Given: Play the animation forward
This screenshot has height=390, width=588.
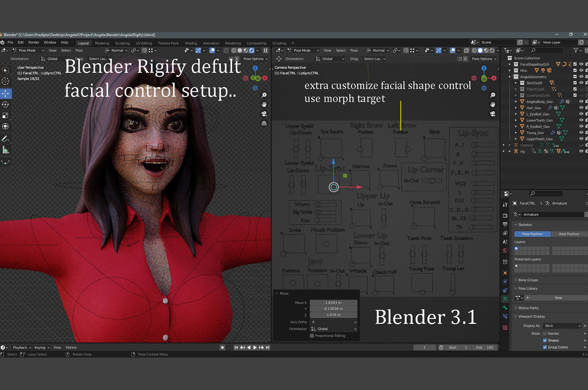Looking at the screenshot, I should (x=255, y=347).
